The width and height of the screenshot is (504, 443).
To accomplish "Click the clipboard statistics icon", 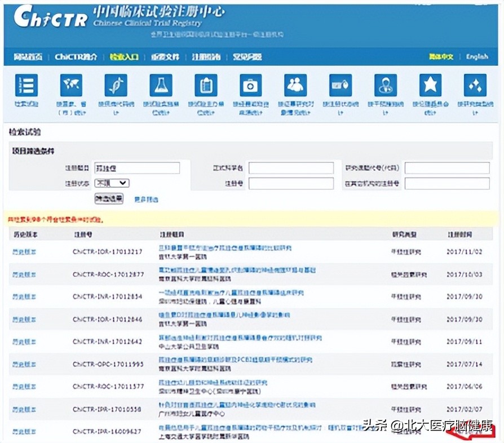I will pos(206,86).
